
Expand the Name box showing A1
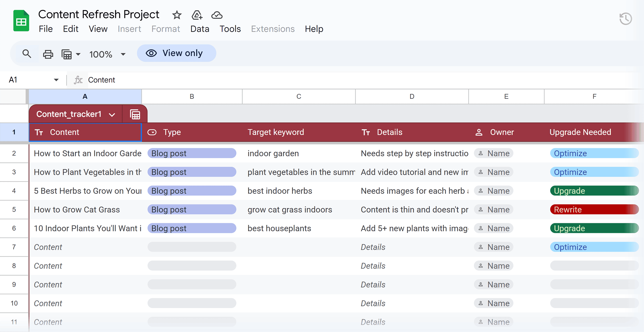pos(56,80)
